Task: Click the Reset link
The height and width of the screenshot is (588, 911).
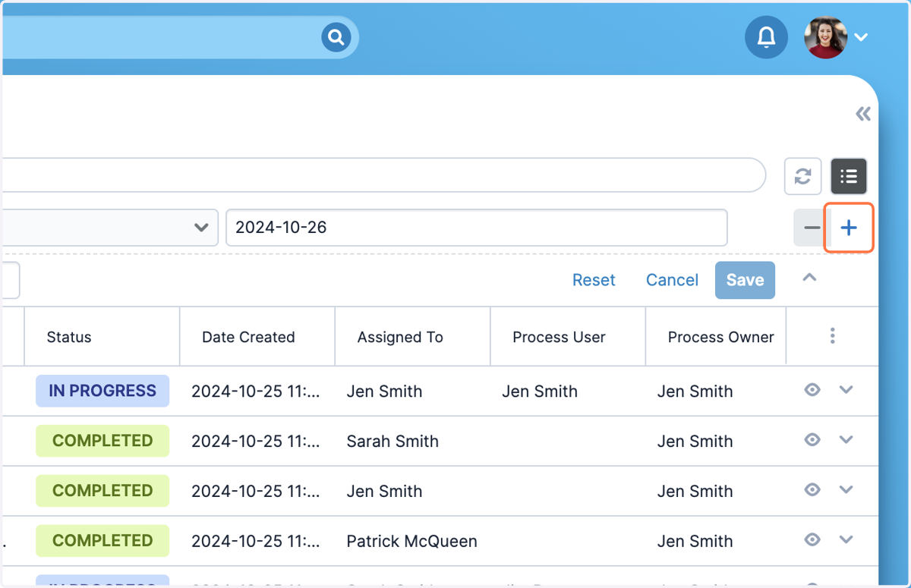Action: point(594,280)
